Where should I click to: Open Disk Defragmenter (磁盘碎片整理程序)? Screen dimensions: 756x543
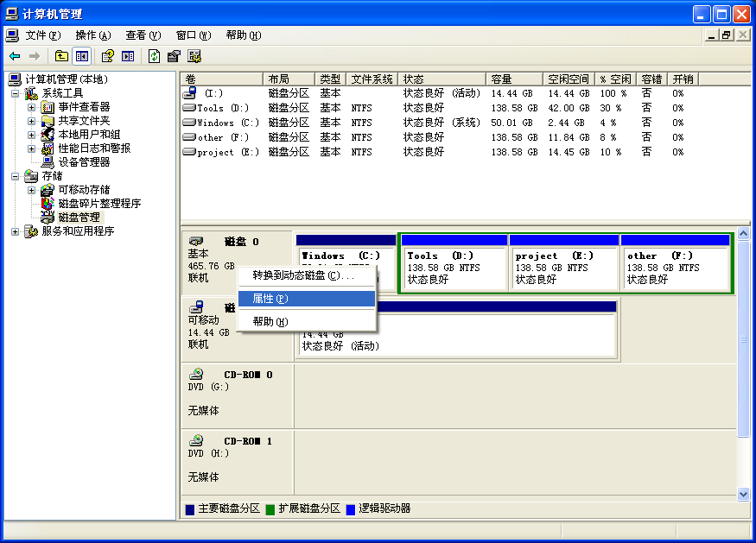click(x=99, y=204)
